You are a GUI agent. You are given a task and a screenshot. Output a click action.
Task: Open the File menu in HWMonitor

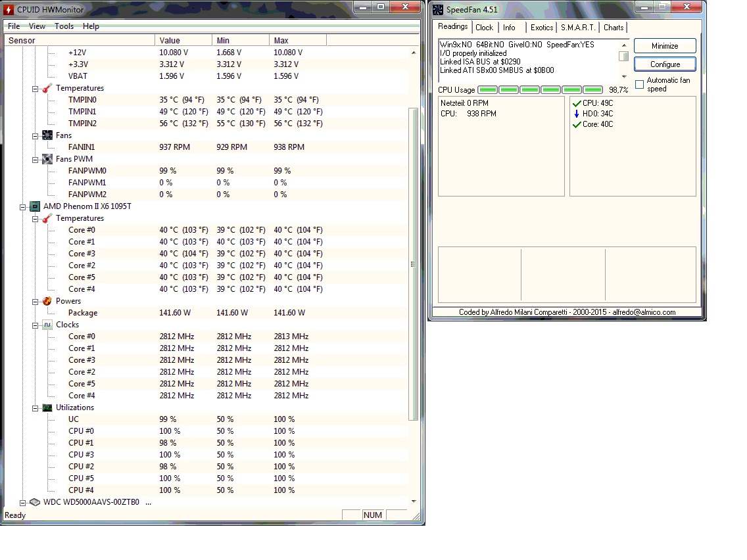click(14, 26)
